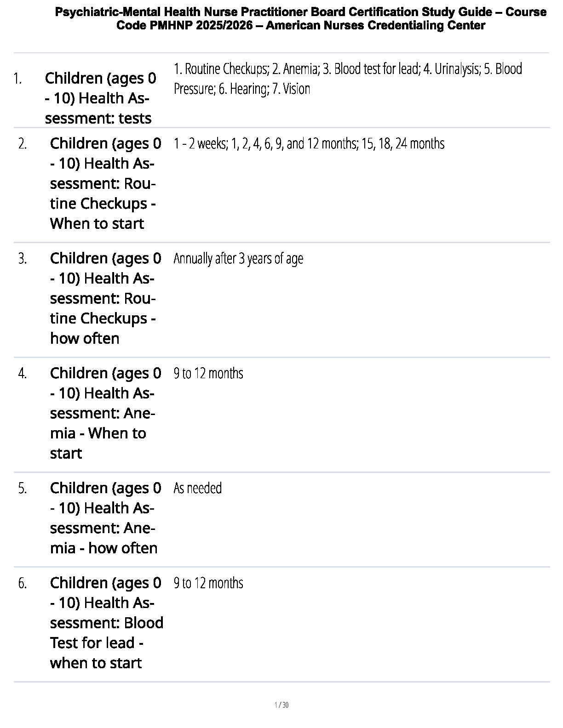Click row number 1
This screenshot has height=728, width=563.
tap(18, 79)
